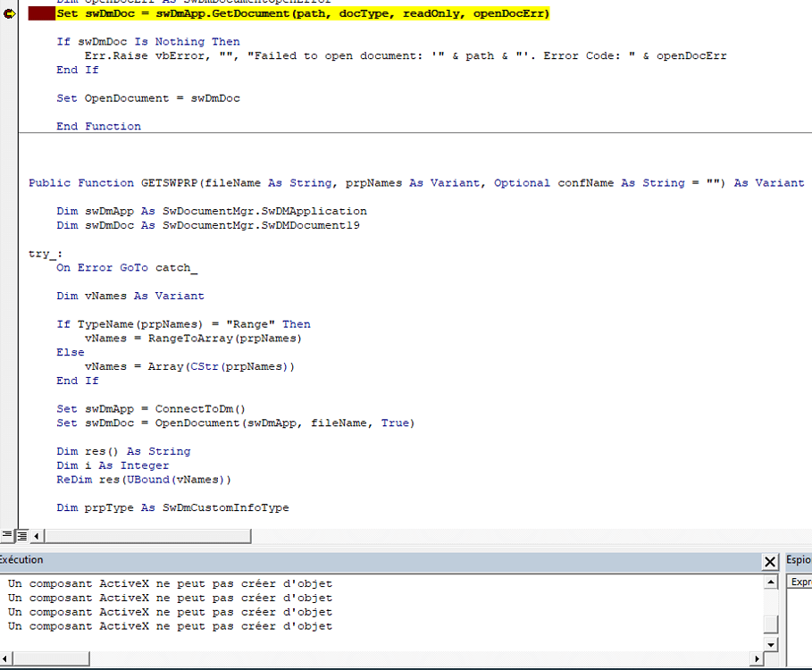Click the Expression column header in watches

800,582
